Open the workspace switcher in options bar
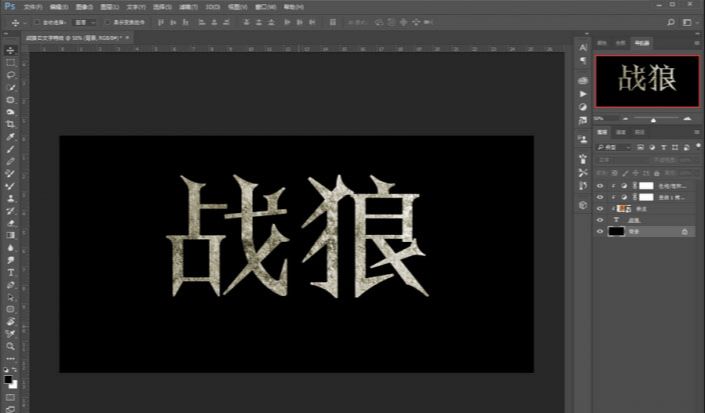This screenshot has height=413, width=705. pos(687,22)
